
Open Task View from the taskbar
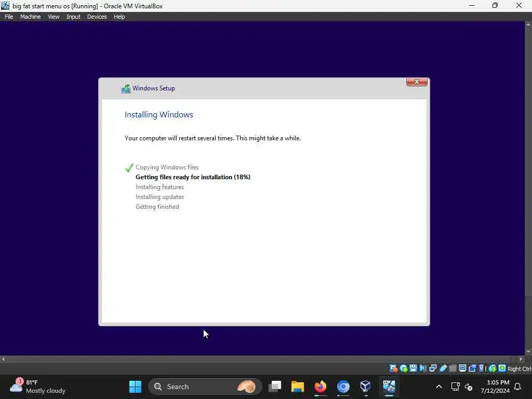coord(275,387)
